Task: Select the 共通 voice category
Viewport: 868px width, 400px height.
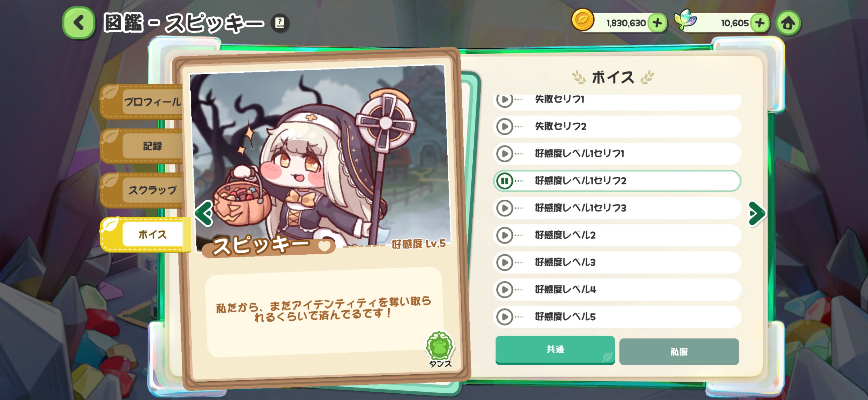Action: click(x=555, y=350)
